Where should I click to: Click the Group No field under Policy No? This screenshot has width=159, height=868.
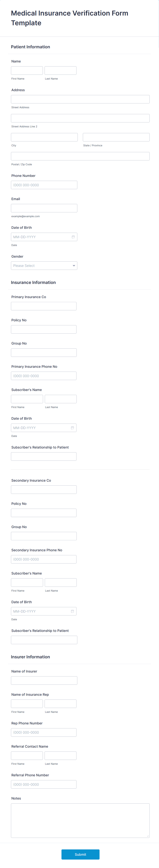point(44,352)
